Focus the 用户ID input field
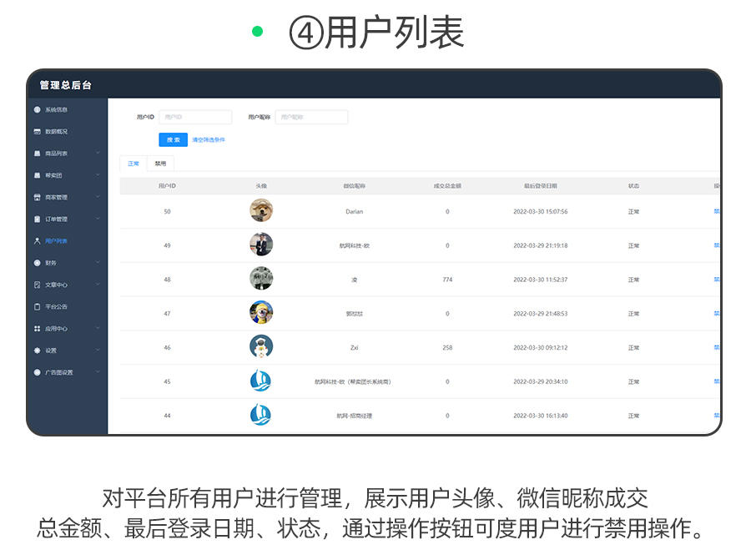This screenshot has height=560, width=751. point(195,118)
